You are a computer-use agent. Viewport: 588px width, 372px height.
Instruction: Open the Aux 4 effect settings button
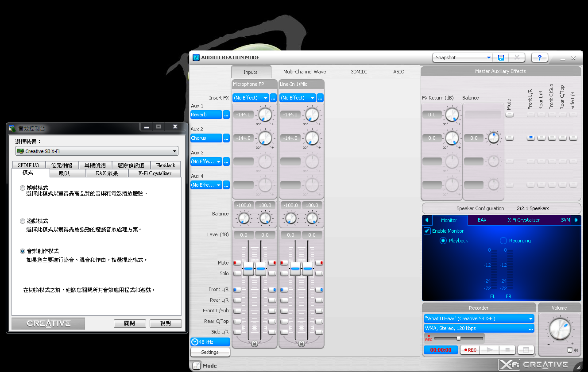[226, 185]
